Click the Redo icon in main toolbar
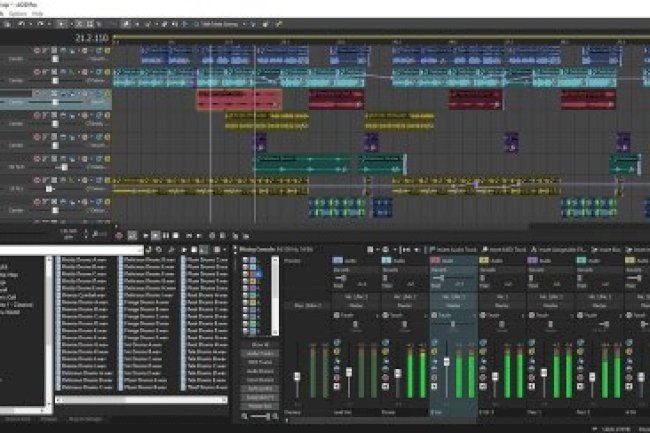This screenshot has height=433, width=650. (40, 24)
